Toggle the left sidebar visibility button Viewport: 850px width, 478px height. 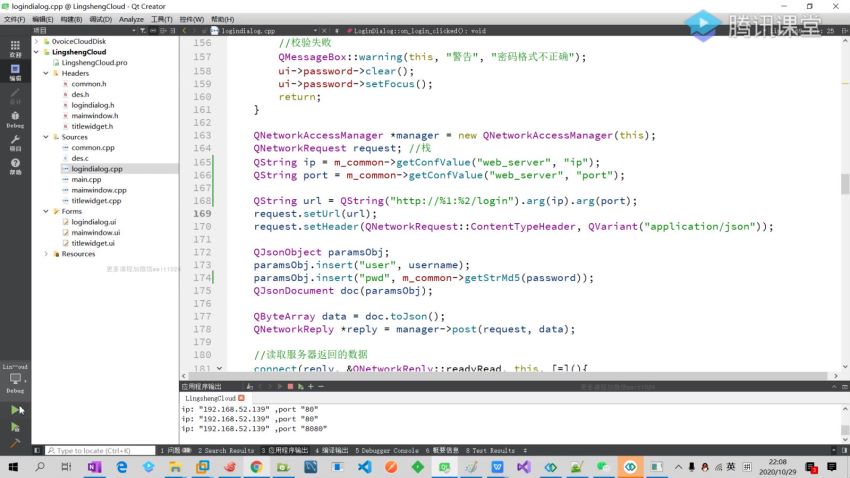click(37, 450)
